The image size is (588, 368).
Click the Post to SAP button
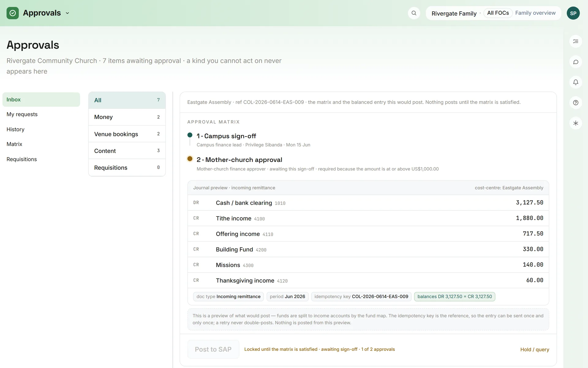pos(213,349)
